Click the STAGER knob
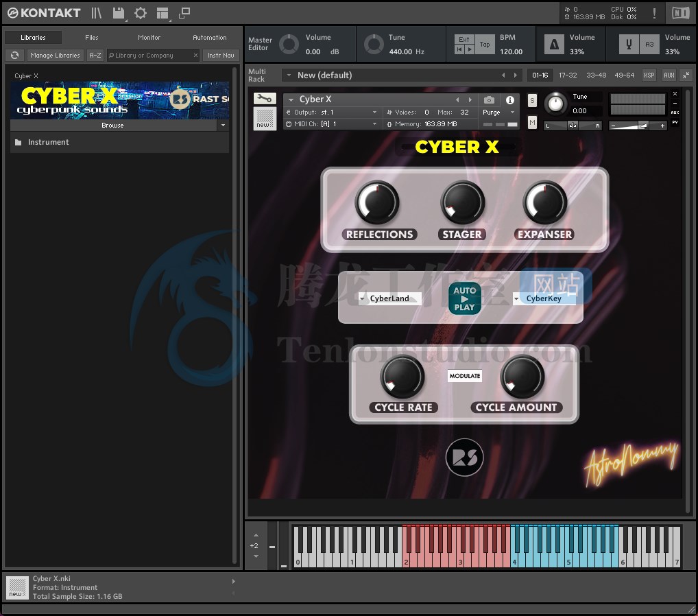698x616 pixels. tap(463, 202)
